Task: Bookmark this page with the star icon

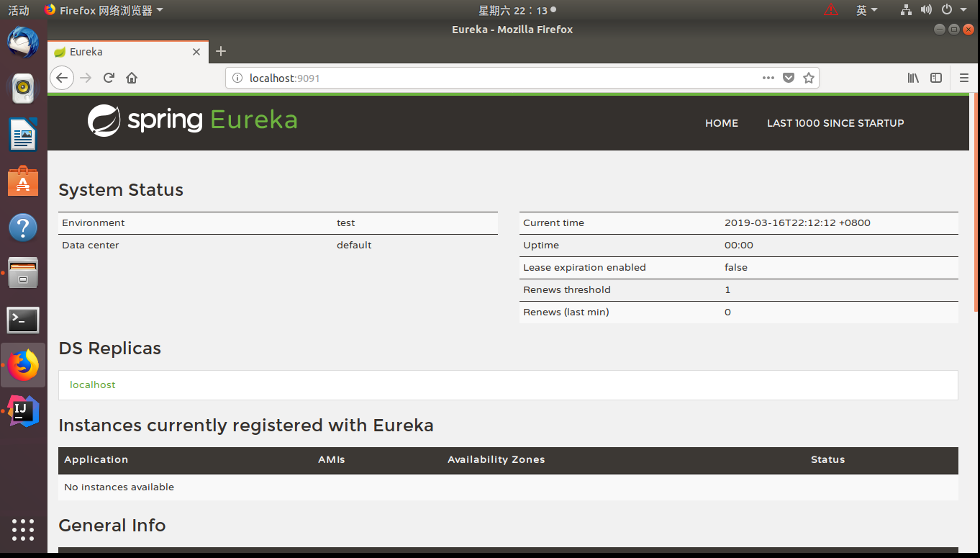Action: 809,78
